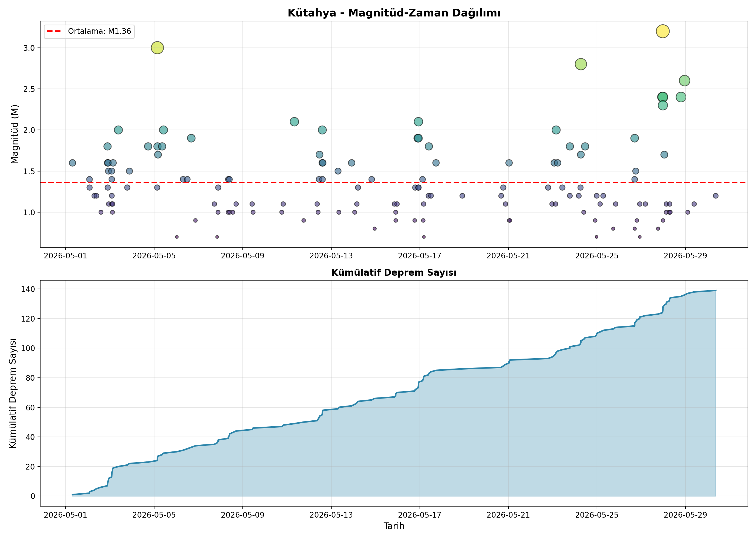Click the red dashed line sample in legend
Screen dimensions: 756x540
tap(54, 31)
